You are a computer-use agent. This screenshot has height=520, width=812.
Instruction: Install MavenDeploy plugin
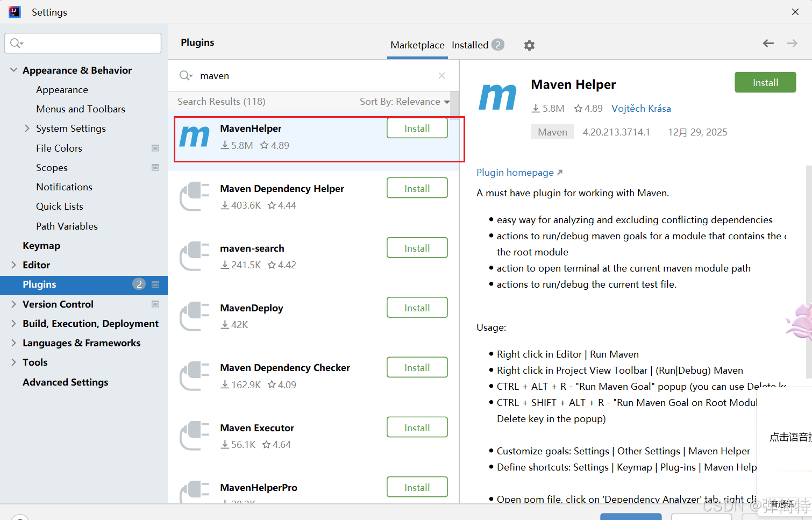pos(417,308)
